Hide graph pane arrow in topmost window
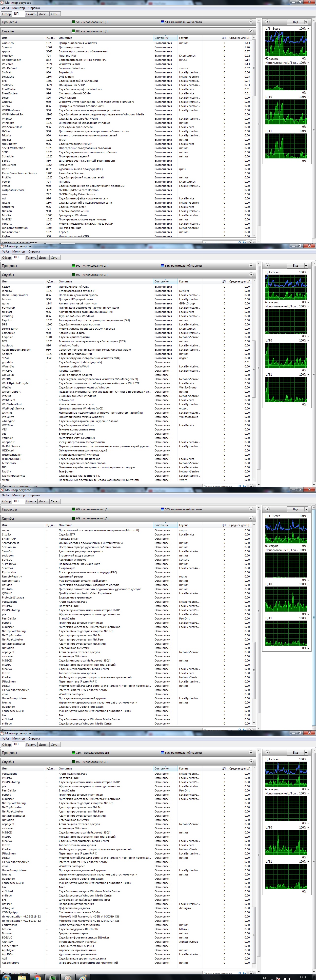 (x=267, y=22)
